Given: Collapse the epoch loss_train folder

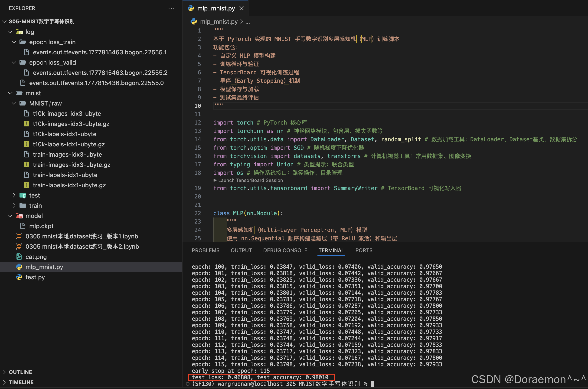Looking at the screenshot, I should (x=14, y=42).
